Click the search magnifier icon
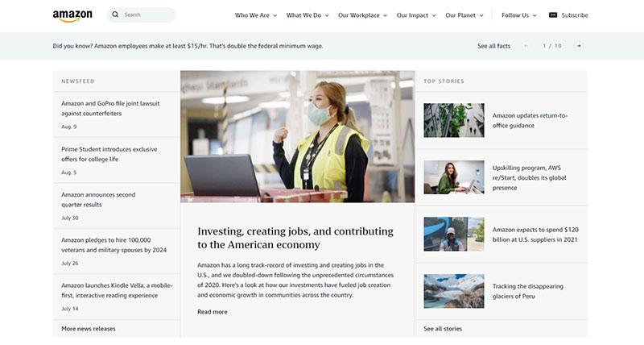 click(115, 15)
